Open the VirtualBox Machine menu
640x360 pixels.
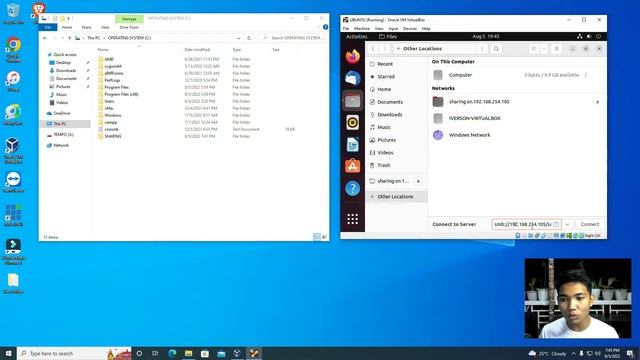[362, 29]
